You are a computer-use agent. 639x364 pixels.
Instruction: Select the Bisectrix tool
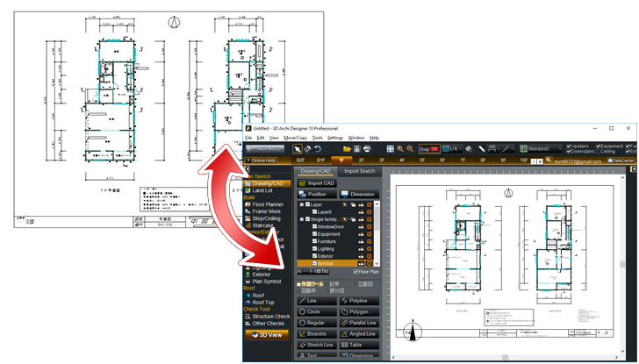[x=317, y=334]
